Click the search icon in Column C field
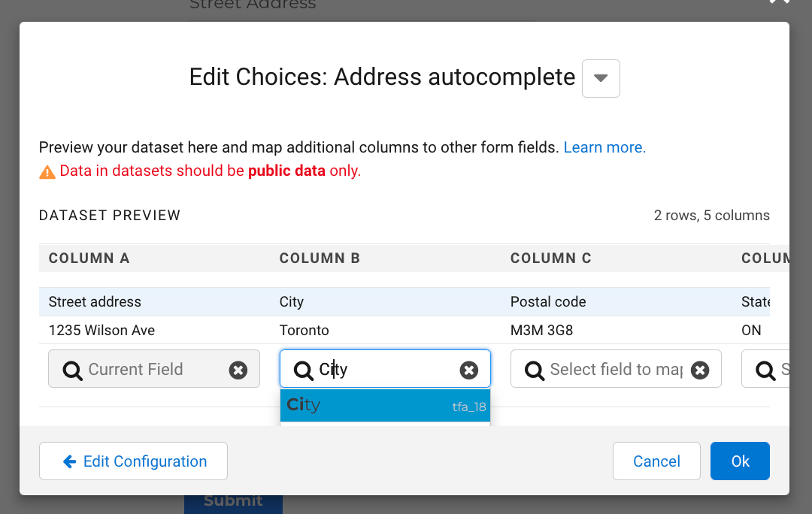 tap(534, 370)
